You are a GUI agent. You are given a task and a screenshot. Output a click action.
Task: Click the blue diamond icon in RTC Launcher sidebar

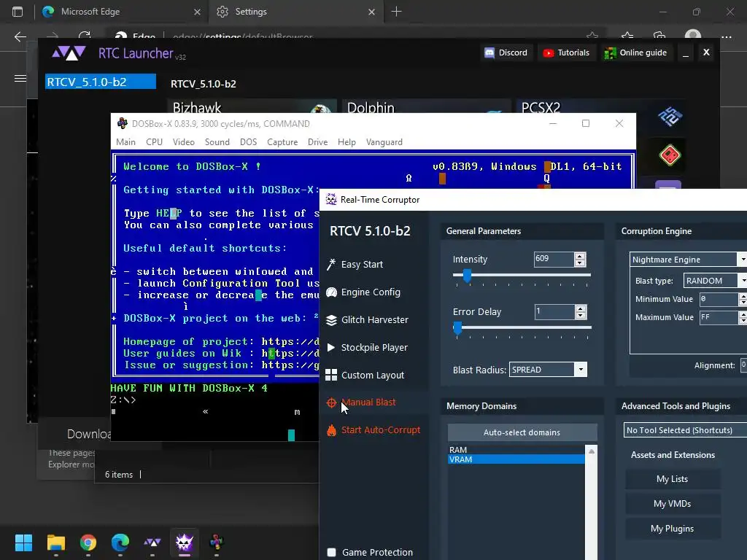point(670,117)
